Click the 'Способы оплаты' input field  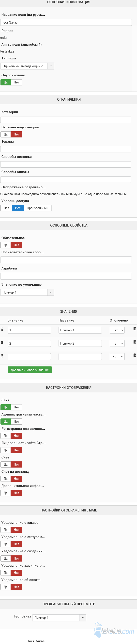pos(66,180)
